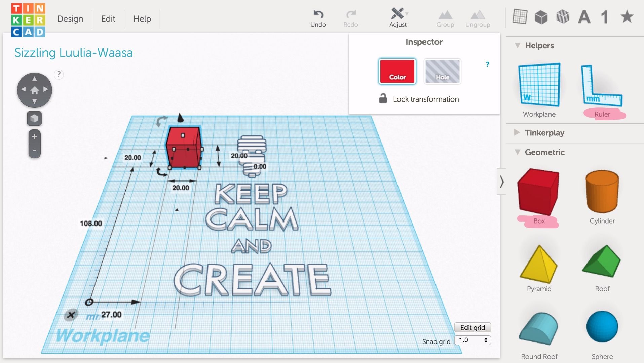The width and height of the screenshot is (644, 363).
Task: Switch the selected box to Hole mode
Action: (x=442, y=71)
